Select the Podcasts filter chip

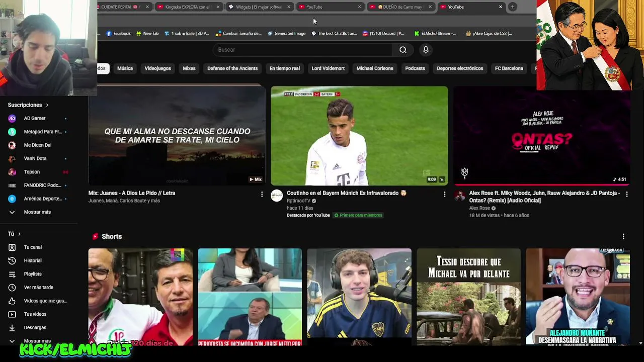415,68
